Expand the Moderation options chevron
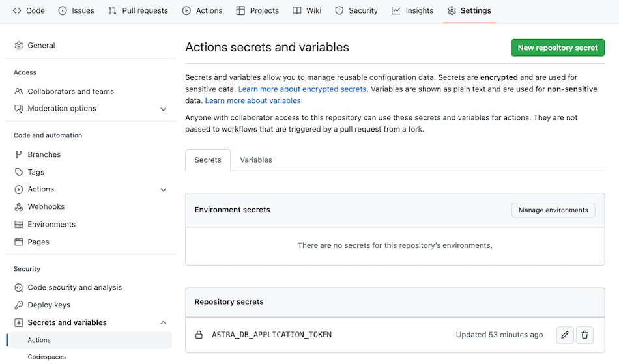Screen dimensions: 619x364 coord(164,109)
